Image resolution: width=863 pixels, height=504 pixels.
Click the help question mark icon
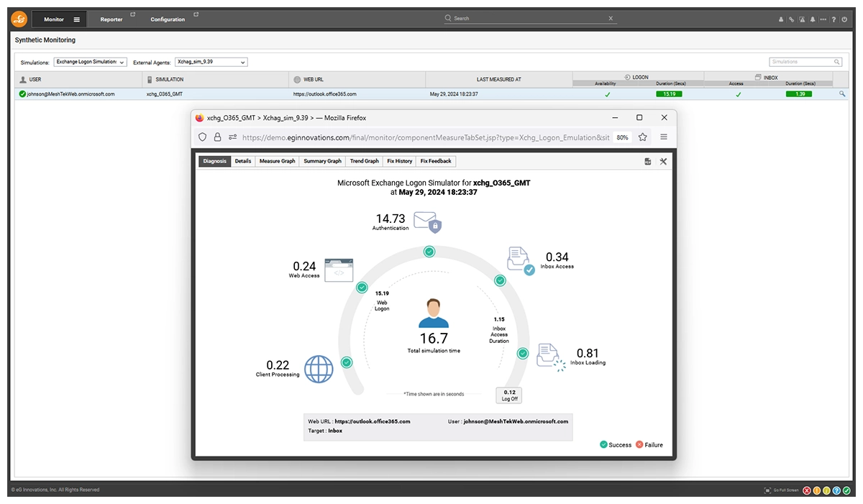click(x=834, y=19)
